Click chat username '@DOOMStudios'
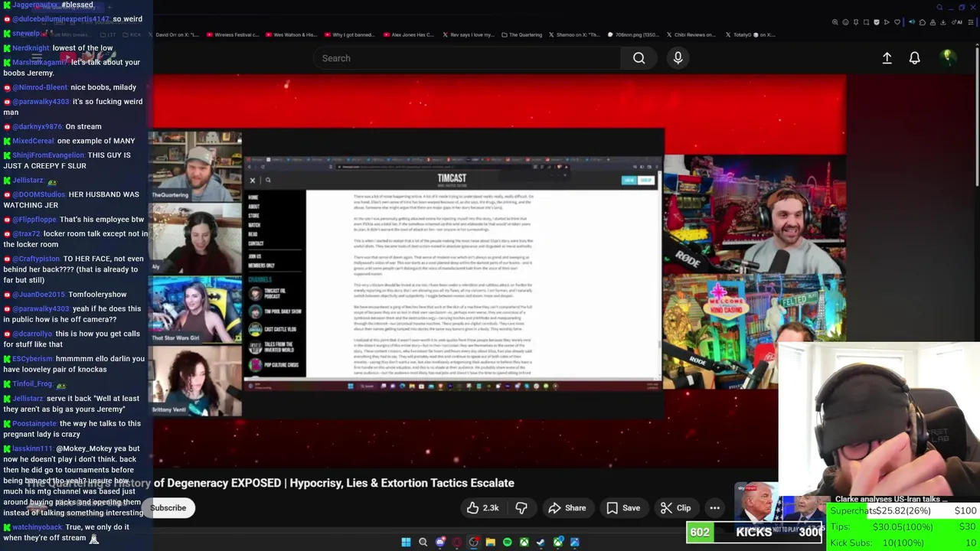The width and height of the screenshot is (980, 551). pos(39,194)
